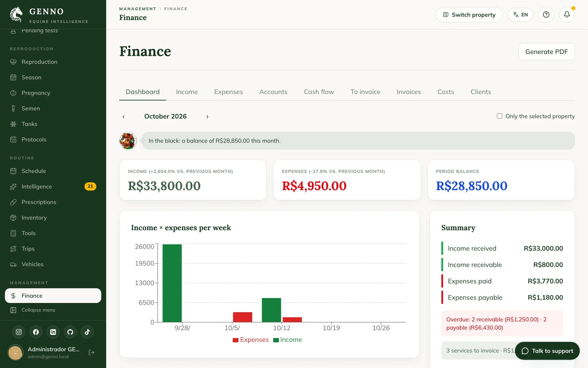Click the Expenses legend red swatch
588x368 pixels.
point(236,340)
